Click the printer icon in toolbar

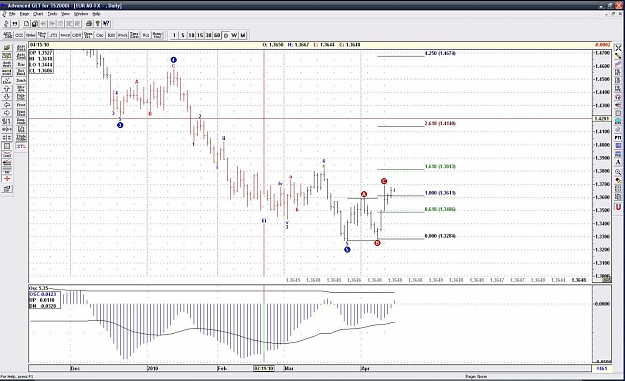[x=89, y=24]
